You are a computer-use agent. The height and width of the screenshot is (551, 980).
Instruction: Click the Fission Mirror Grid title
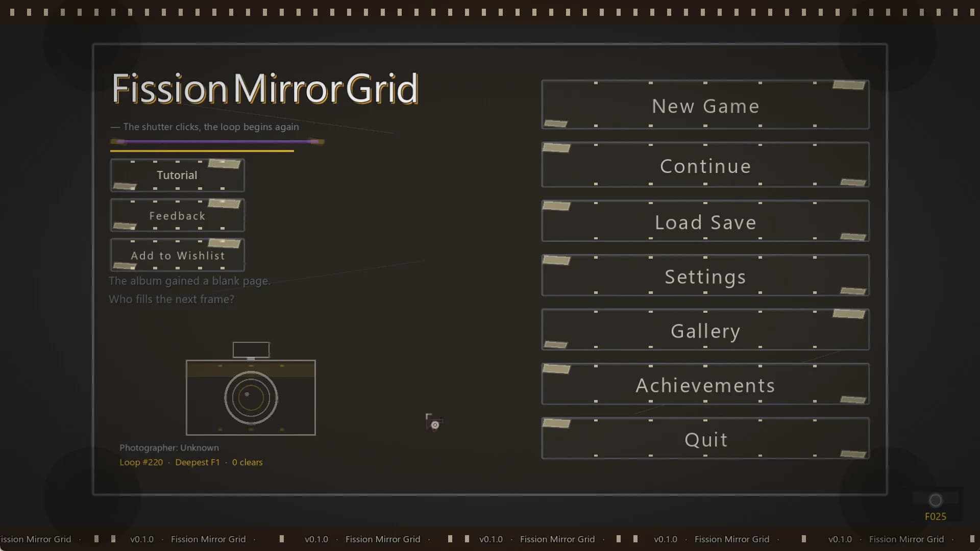265,88
